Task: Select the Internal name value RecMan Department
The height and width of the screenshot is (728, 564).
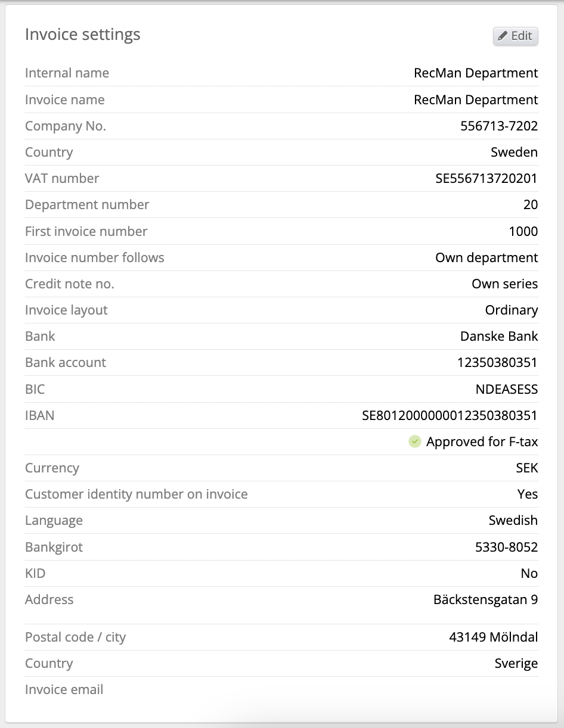Action: pos(476,73)
